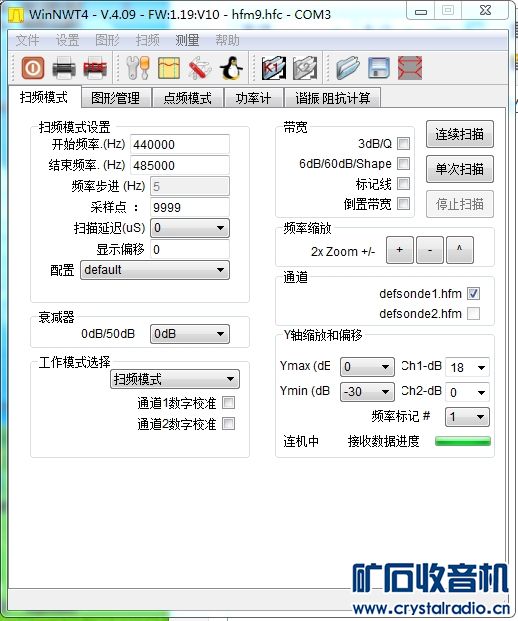Click the red power icon in toolbar

(x=32, y=68)
